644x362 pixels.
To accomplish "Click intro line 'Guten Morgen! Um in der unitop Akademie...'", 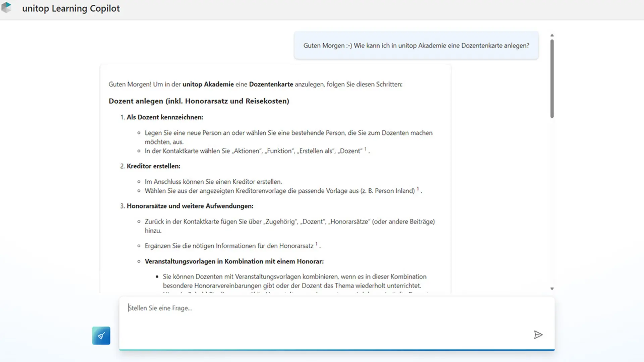I will [x=255, y=84].
